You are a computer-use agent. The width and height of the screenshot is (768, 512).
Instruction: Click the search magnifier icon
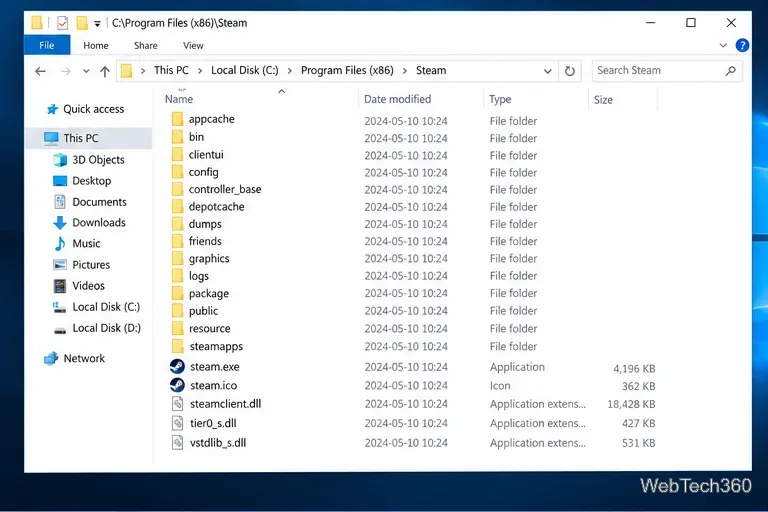pos(730,71)
